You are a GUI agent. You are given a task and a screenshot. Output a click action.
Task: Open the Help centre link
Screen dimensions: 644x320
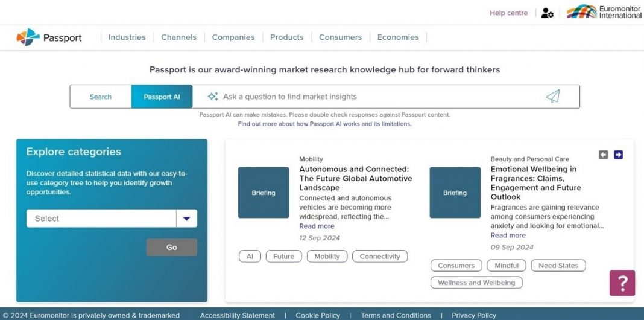pos(508,13)
